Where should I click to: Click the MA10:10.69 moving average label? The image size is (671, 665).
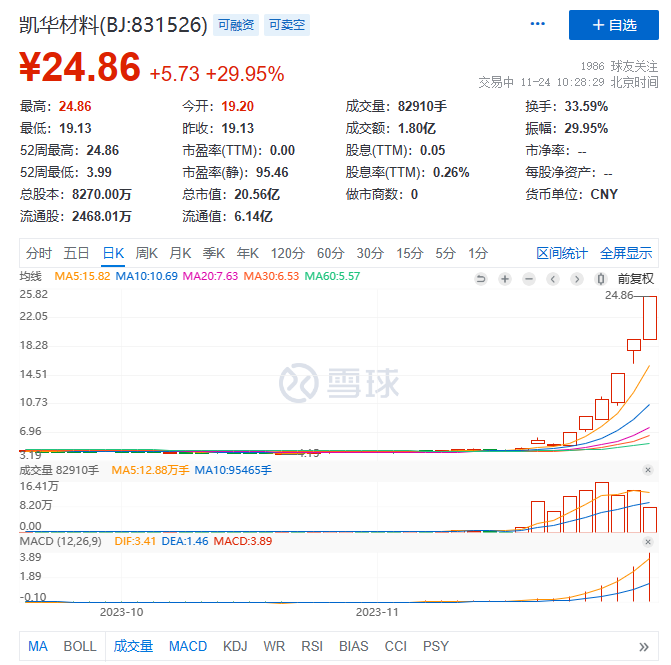[146, 276]
